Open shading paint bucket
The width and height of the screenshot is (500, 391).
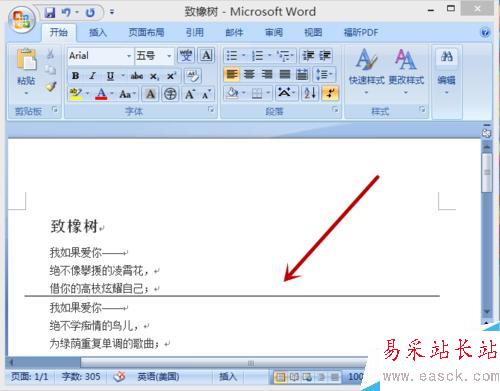point(232,93)
